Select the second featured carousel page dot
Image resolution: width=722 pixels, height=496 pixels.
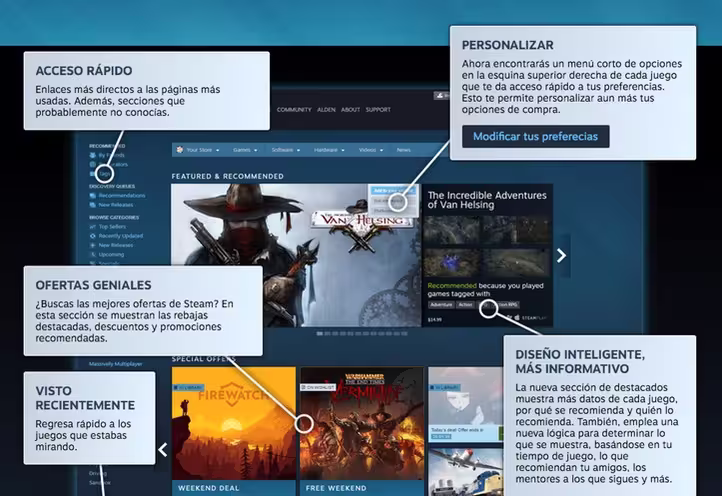coord(327,333)
